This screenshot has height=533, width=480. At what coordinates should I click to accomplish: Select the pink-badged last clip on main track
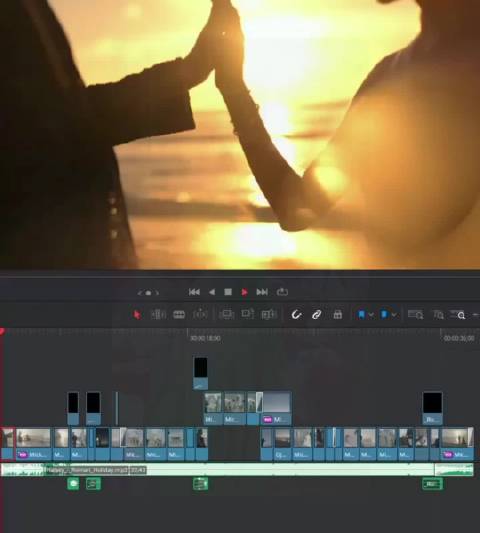(457, 444)
